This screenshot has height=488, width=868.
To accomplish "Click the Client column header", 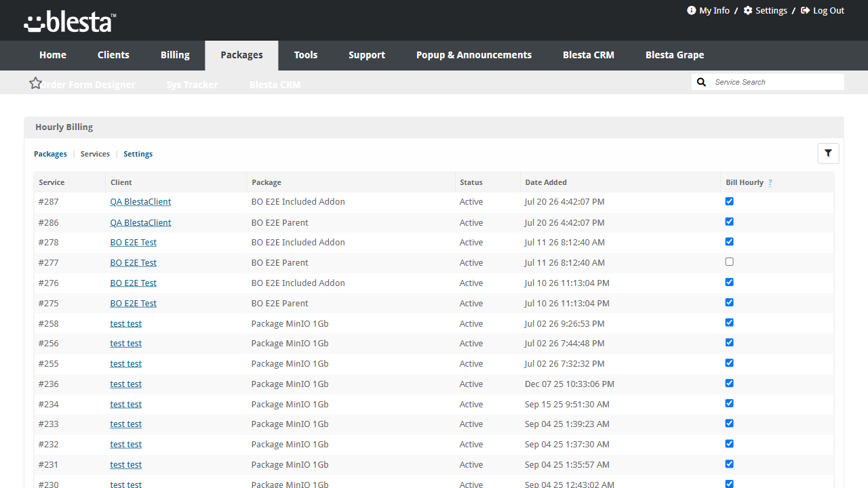I will [121, 182].
